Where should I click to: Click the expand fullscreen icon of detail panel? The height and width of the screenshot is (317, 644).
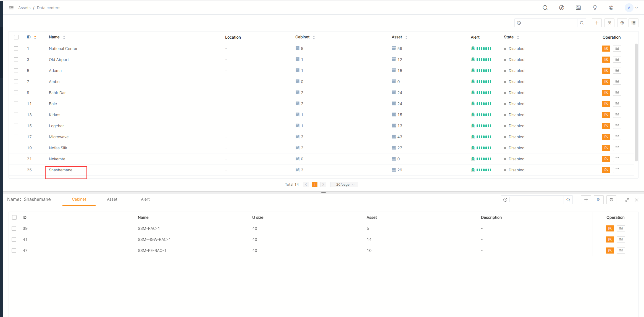tap(627, 200)
